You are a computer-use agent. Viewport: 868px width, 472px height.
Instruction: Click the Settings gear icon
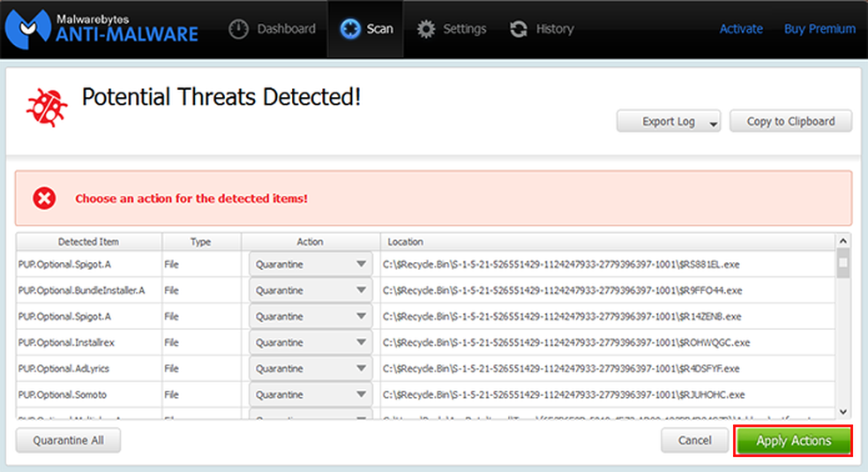pyautogui.click(x=427, y=29)
